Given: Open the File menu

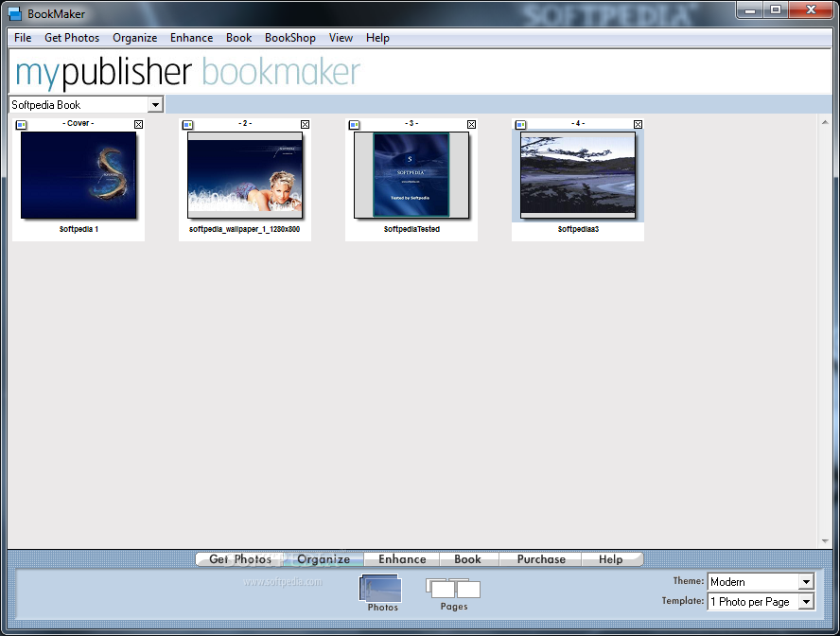Looking at the screenshot, I should 23,38.
